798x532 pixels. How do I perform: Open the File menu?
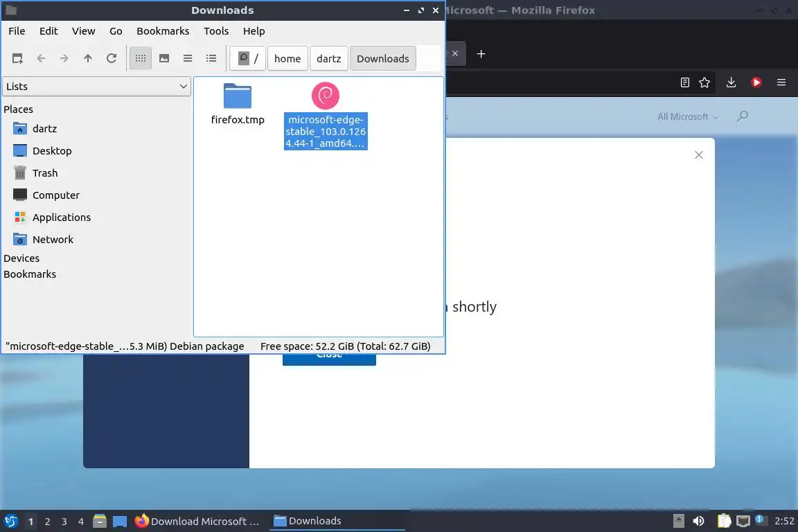click(17, 31)
